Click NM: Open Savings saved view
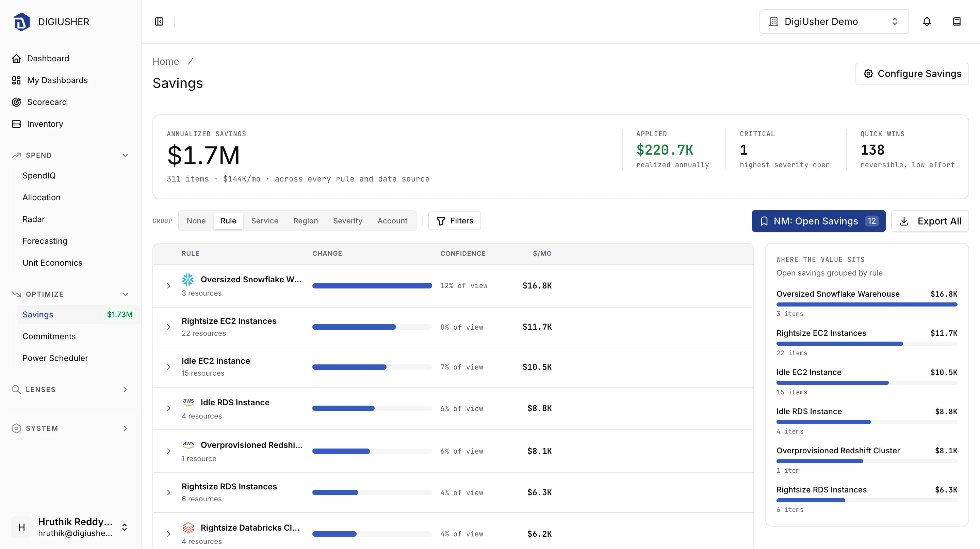 tap(818, 221)
